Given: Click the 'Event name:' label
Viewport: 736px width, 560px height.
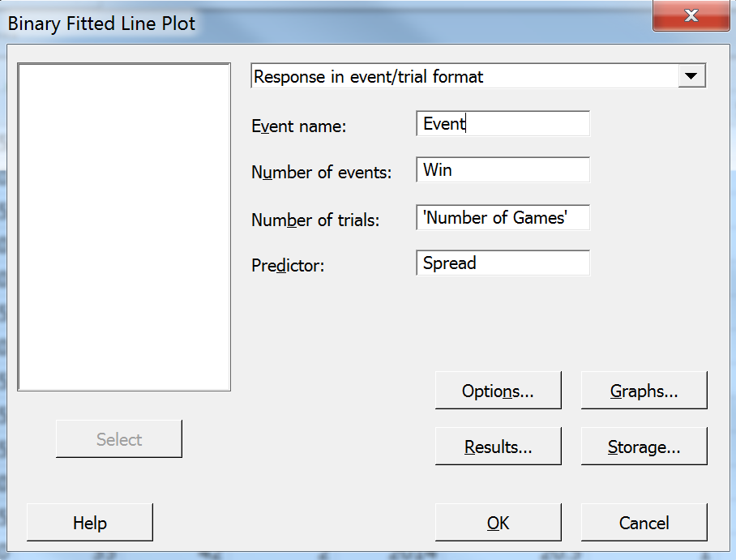Looking at the screenshot, I should 298,126.
